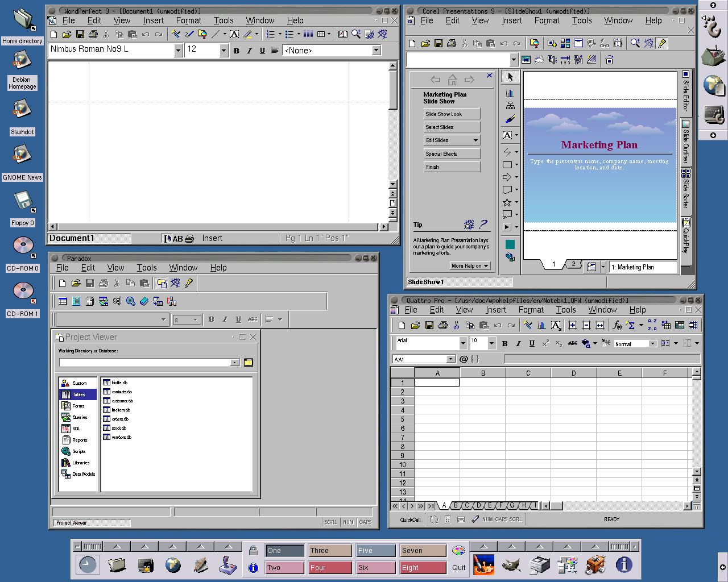The image size is (728, 582).
Task: Toggle bold in Quattro Pro
Action: pos(504,343)
